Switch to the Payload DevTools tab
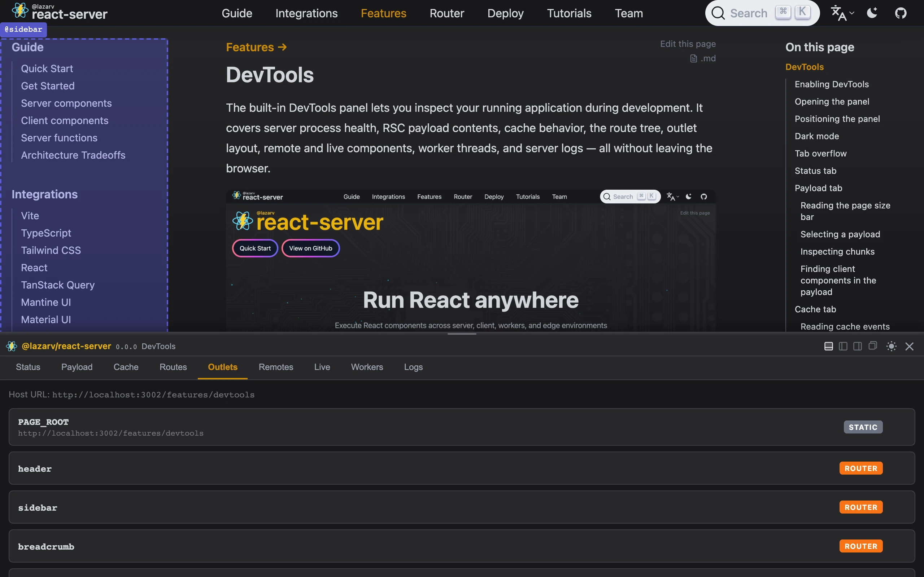The width and height of the screenshot is (924, 577). click(x=77, y=367)
